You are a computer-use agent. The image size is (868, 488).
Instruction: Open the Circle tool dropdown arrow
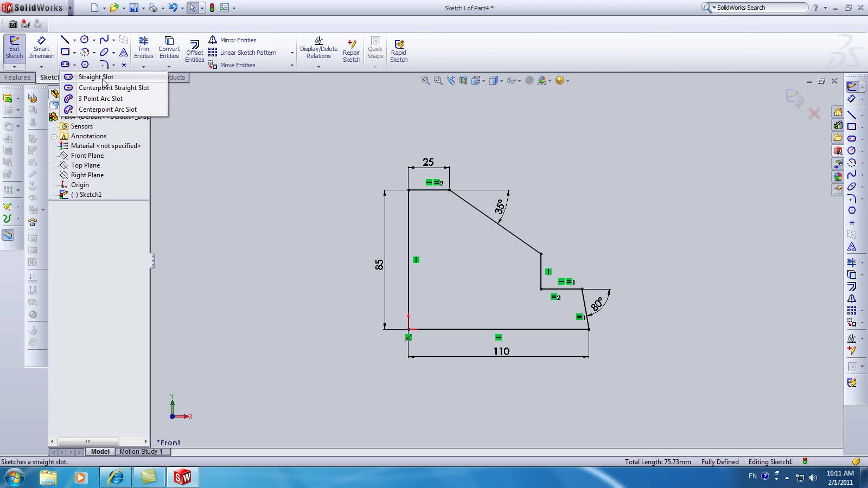pos(94,40)
